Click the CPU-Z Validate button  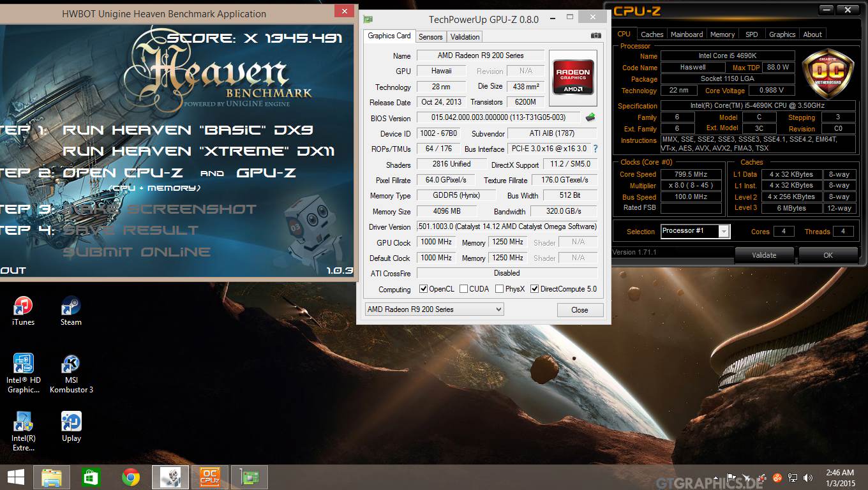point(764,255)
